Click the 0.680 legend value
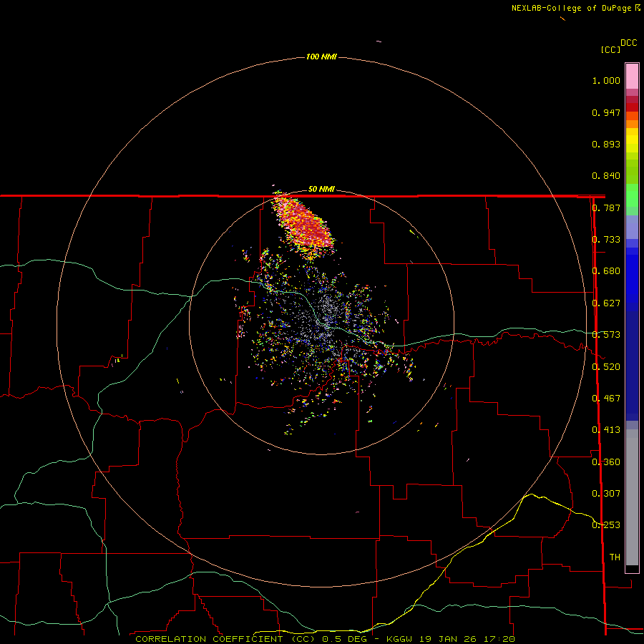This screenshot has width=644, height=644. pyautogui.click(x=606, y=271)
